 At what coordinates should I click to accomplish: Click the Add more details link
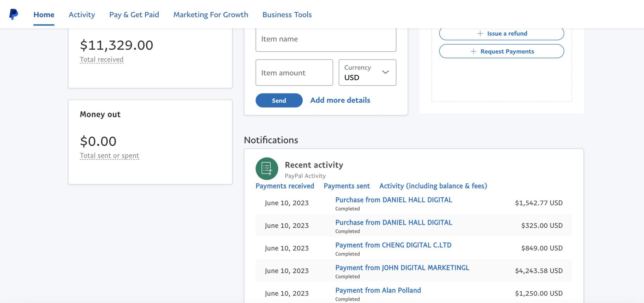tap(340, 100)
